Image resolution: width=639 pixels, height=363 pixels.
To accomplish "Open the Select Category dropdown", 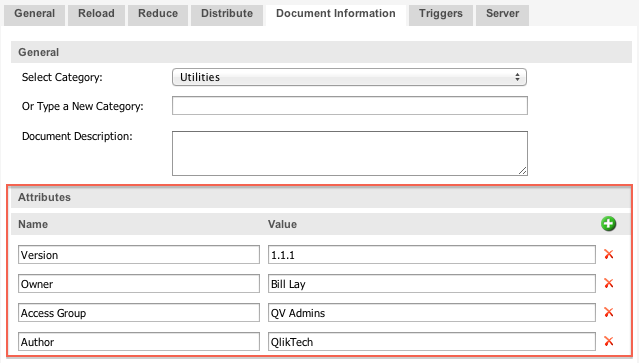I will coord(349,77).
